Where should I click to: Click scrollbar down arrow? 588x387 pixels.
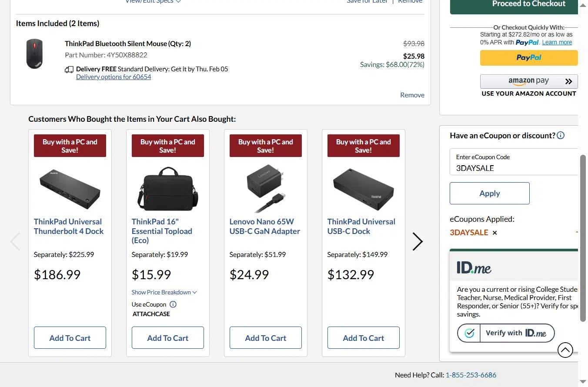tap(583, 382)
